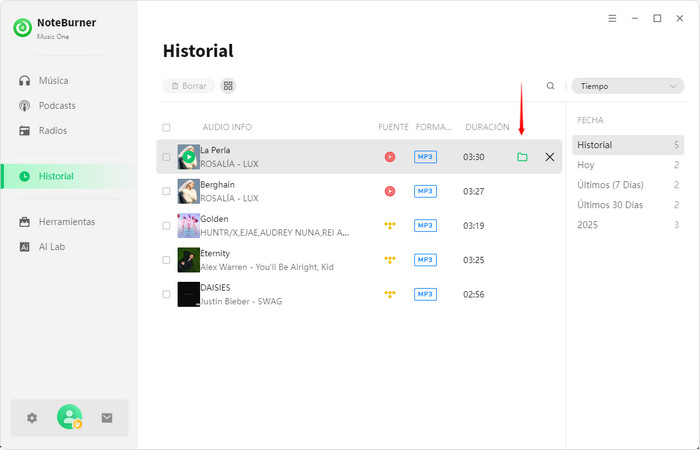Viewport: 700px width, 450px height.
Task: Remove La Perla from history
Action: click(550, 157)
